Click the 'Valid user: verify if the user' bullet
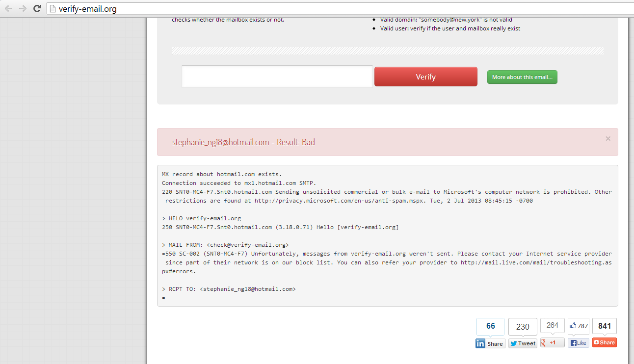 (x=450, y=28)
